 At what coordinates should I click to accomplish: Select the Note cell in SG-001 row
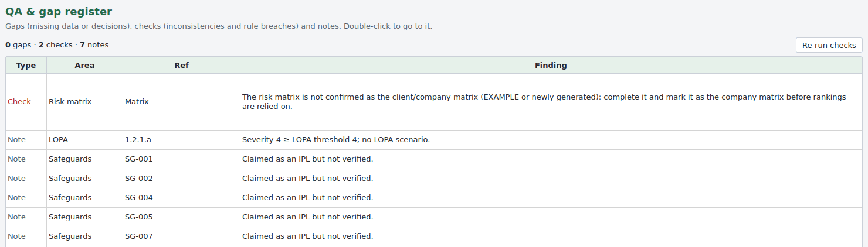tap(26, 159)
